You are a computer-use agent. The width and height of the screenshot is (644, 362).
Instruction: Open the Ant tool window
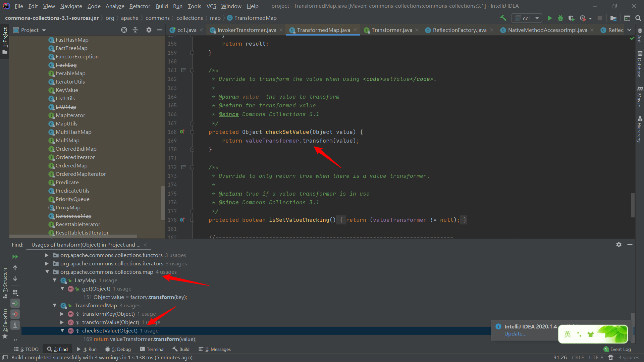click(x=640, y=36)
